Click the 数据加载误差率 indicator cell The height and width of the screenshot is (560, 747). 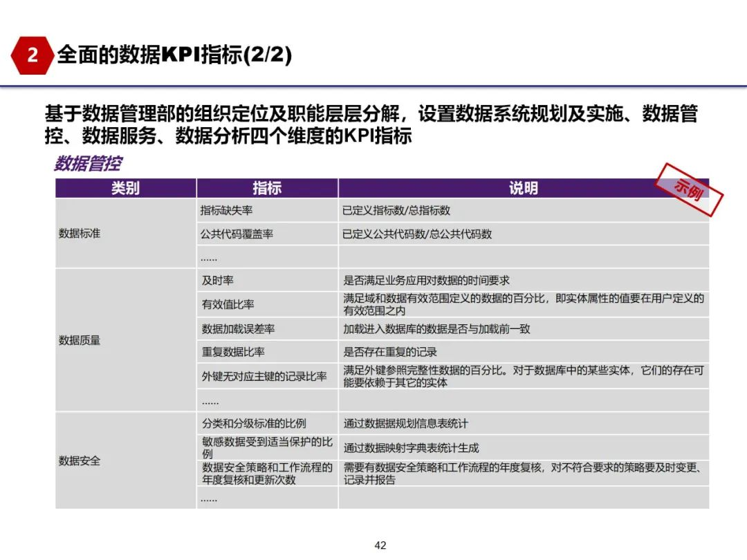pyautogui.click(x=267, y=328)
